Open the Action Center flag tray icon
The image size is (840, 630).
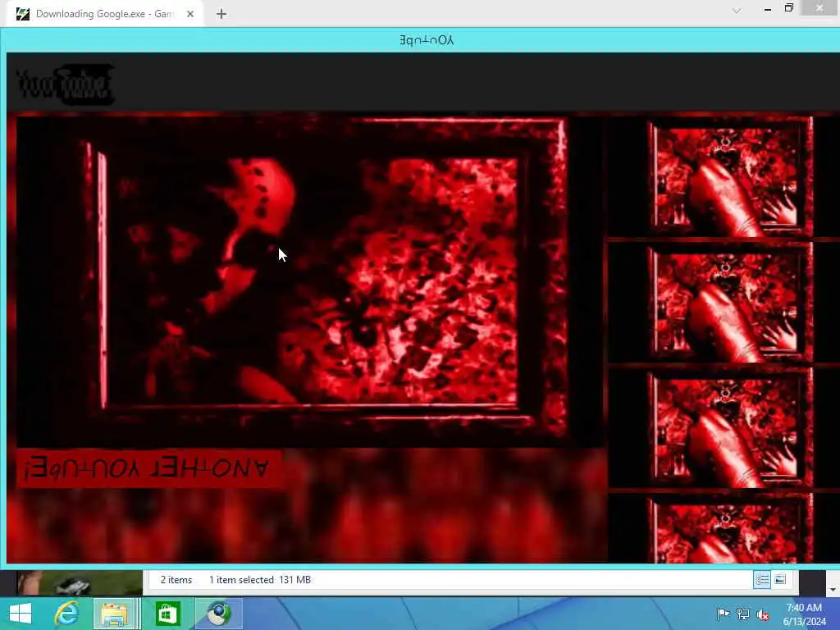723,614
